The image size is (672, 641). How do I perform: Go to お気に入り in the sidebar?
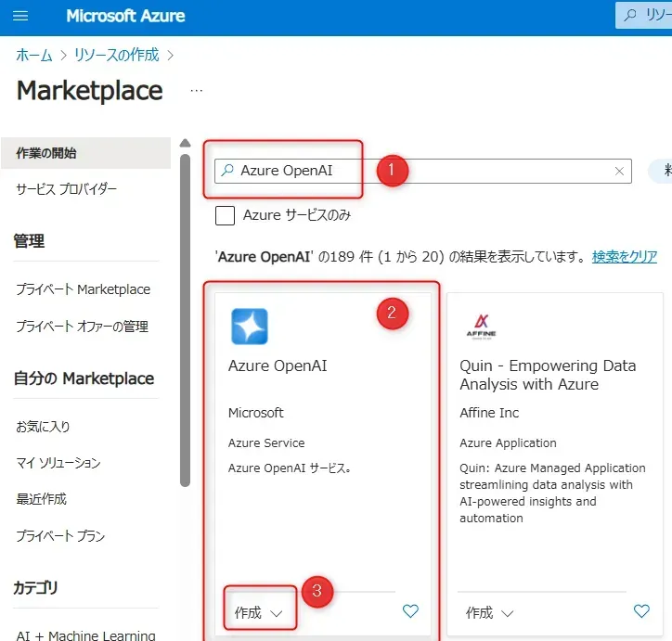(43, 427)
